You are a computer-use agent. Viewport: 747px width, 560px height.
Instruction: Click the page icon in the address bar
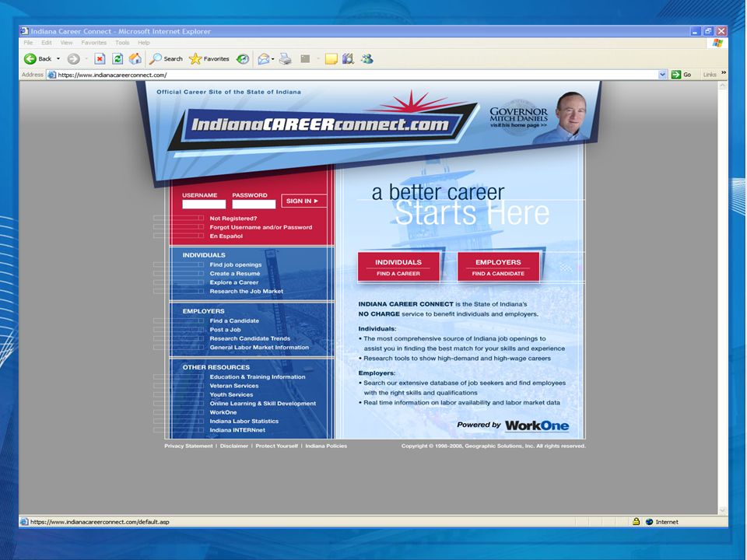click(x=51, y=75)
